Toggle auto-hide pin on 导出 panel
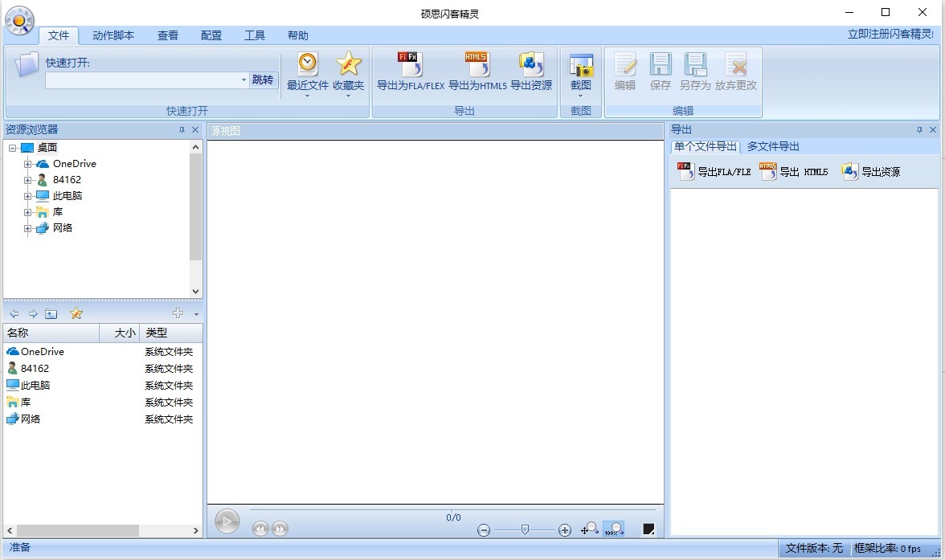This screenshot has height=560, width=945. tap(918, 129)
